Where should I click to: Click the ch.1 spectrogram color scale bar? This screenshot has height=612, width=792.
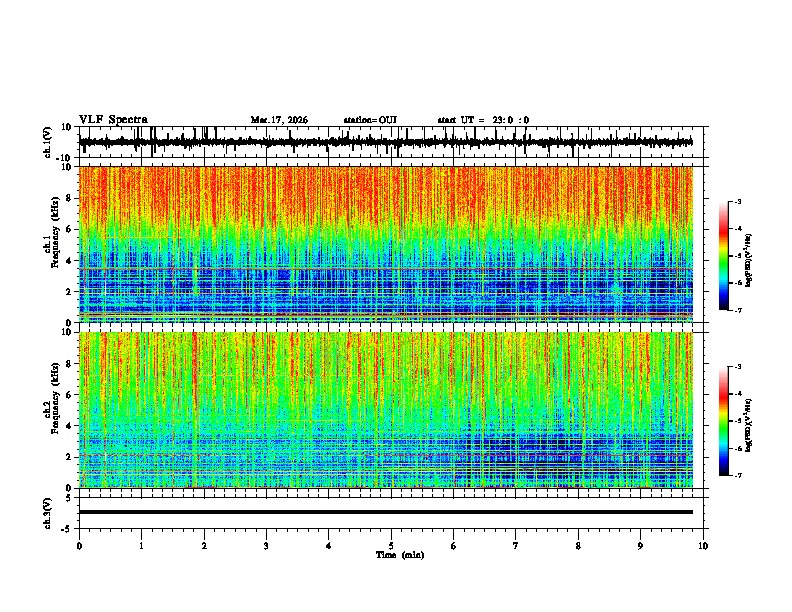(x=723, y=256)
